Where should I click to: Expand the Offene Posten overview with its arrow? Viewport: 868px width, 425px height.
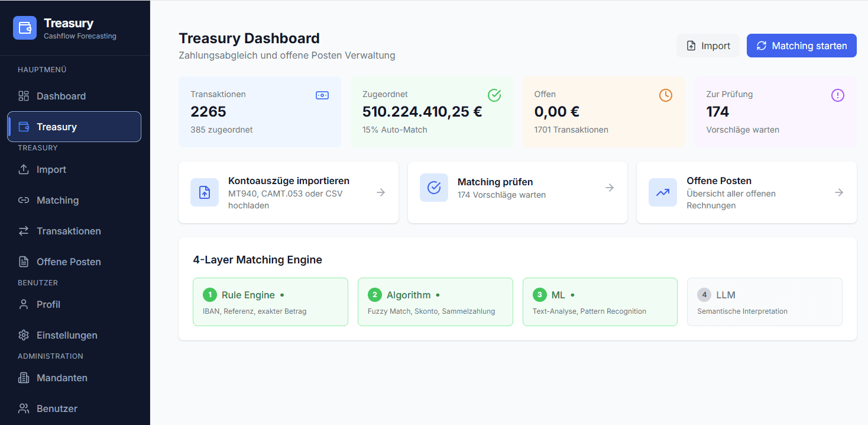coord(839,192)
